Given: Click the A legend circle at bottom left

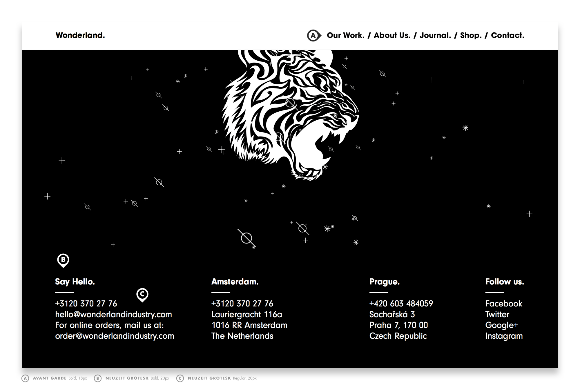Looking at the screenshot, I should [x=25, y=378].
